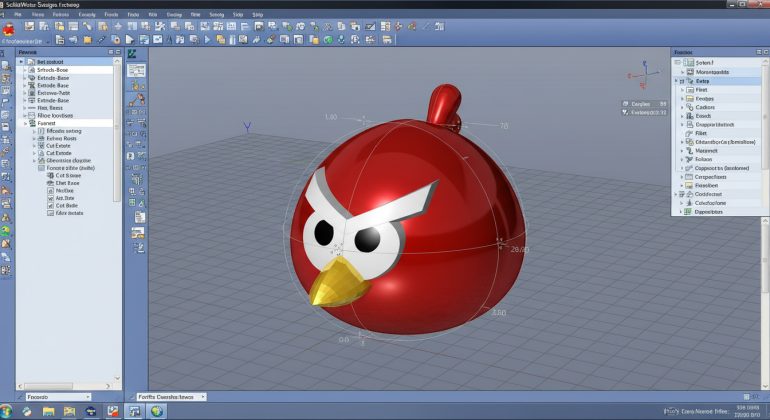Toggle the checkbox beside Art.Iste
The width and height of the screenshot is (770, 420).
tap(50, 198)
